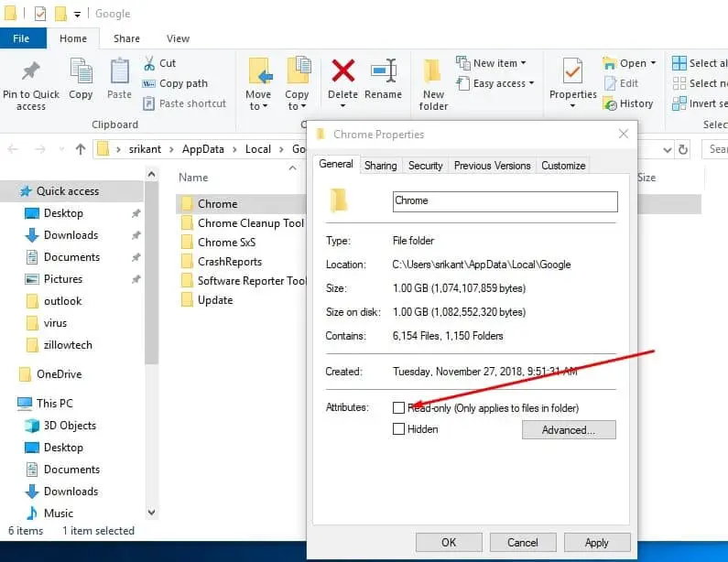The image size is (728, 562).
Task: Click the Advanced... button
Action: [568, 429]
